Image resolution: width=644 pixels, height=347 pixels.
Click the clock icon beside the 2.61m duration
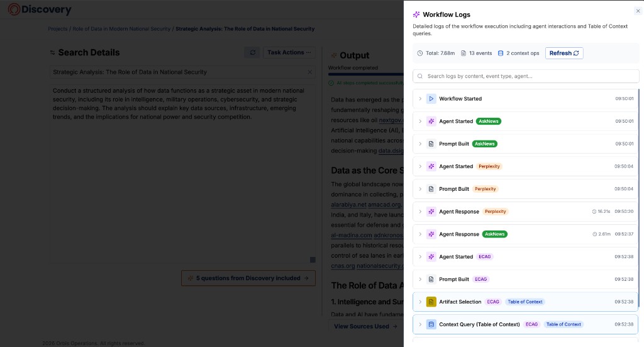(x=594, y=234)
